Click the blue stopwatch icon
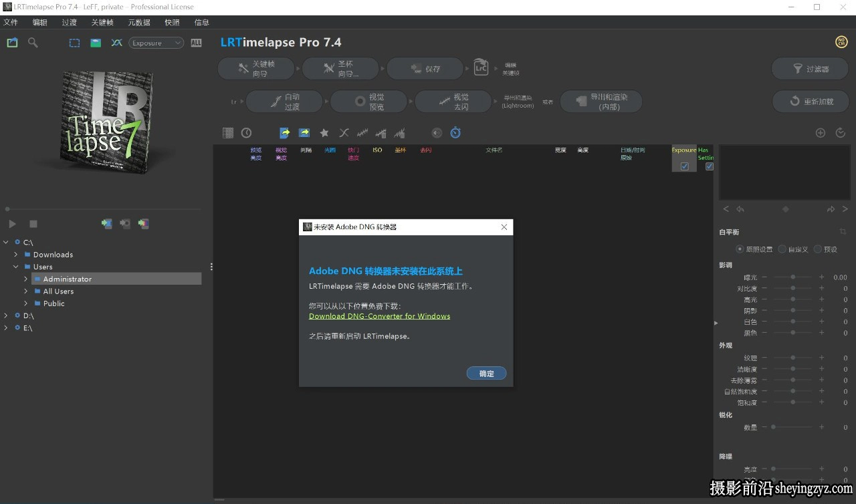856x504 pixels. [455, 133]
